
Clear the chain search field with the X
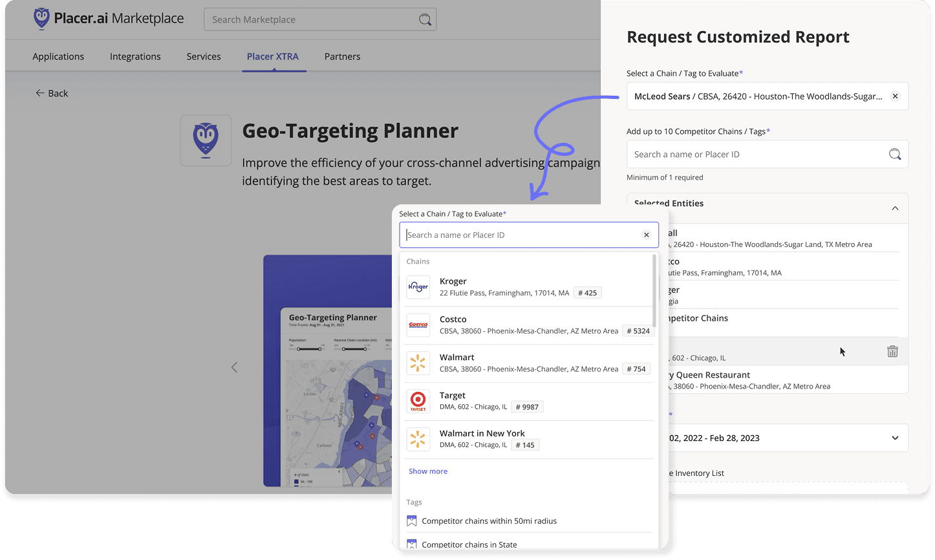coord(647,235)
